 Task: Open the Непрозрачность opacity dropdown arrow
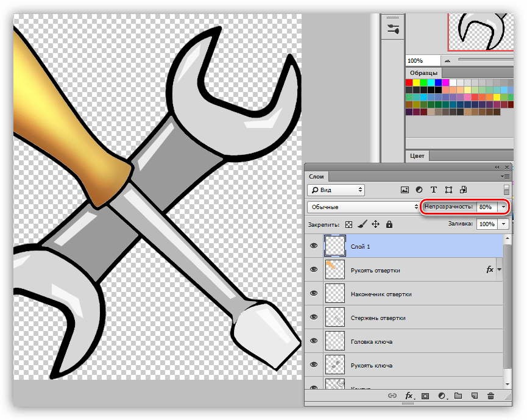[x=503, y=207]
